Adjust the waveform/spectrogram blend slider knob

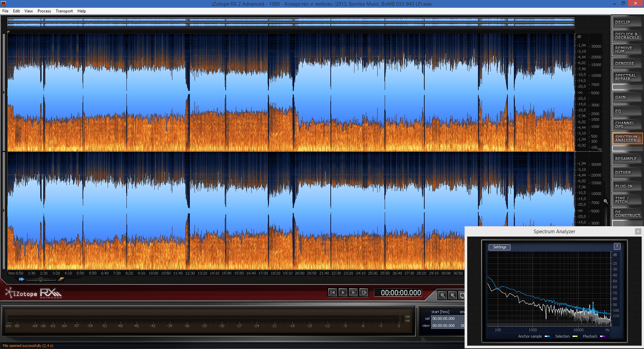tap(41, 279)
